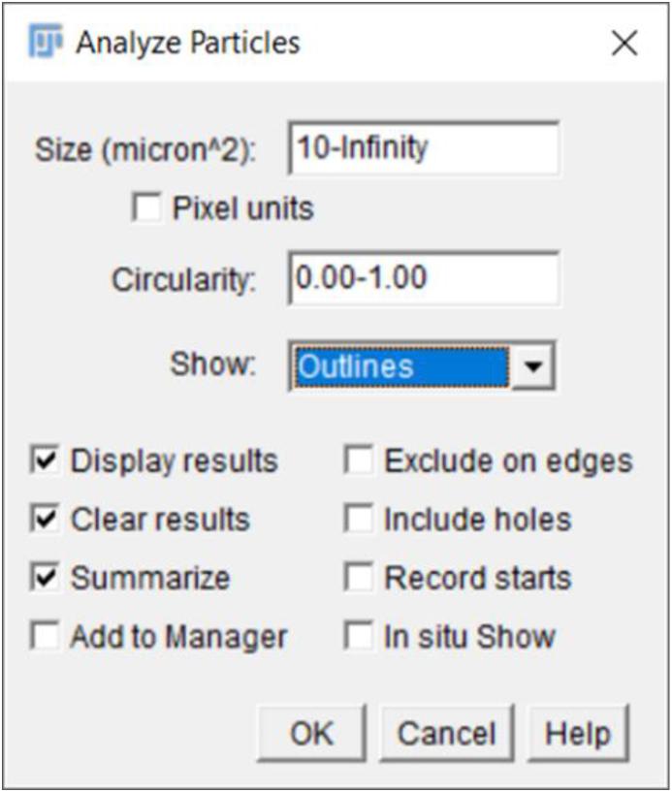Open the Show dropdown arrow
672x792 pixels.
pos(532,365)
